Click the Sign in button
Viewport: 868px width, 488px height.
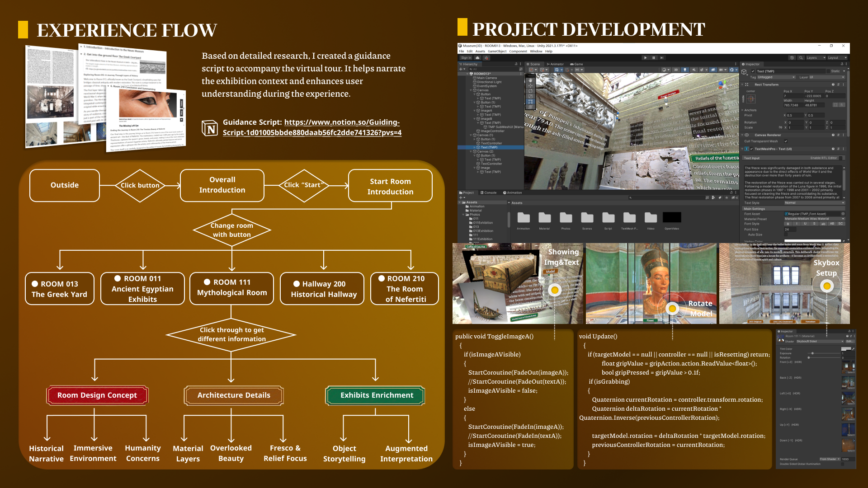(466, 58)
